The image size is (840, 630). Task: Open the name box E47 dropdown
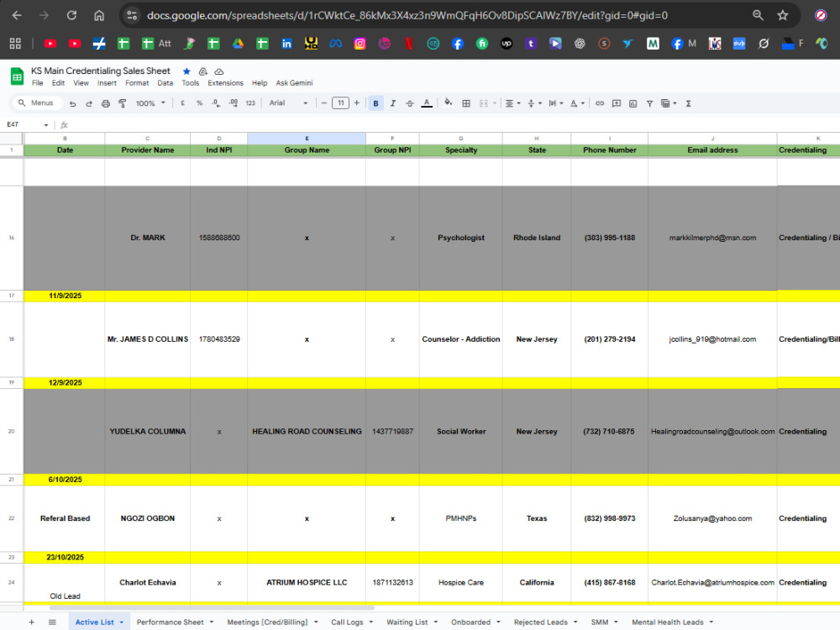(x=46, y=125)
